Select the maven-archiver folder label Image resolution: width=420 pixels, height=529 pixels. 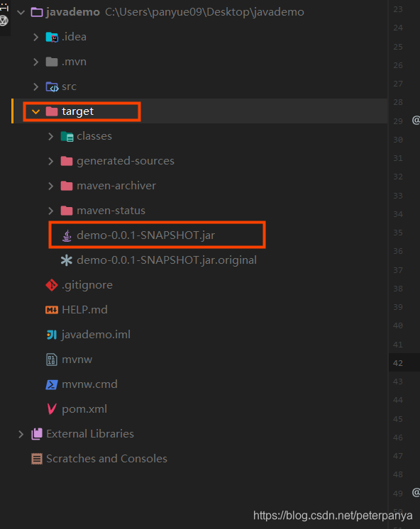[116, 186]
